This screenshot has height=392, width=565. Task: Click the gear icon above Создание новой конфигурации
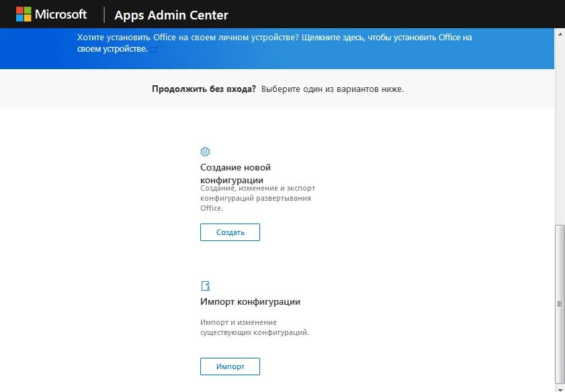click(205, 152)
